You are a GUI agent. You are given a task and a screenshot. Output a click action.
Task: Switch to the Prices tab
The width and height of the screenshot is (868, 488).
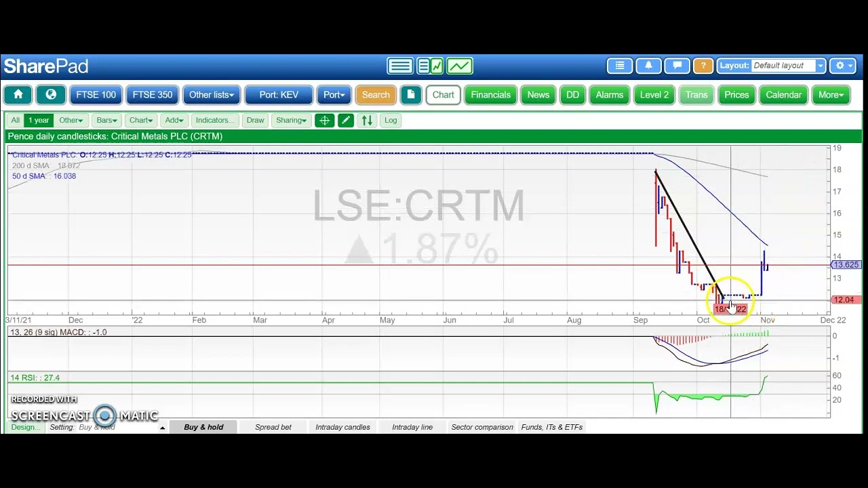coord(736,95)
